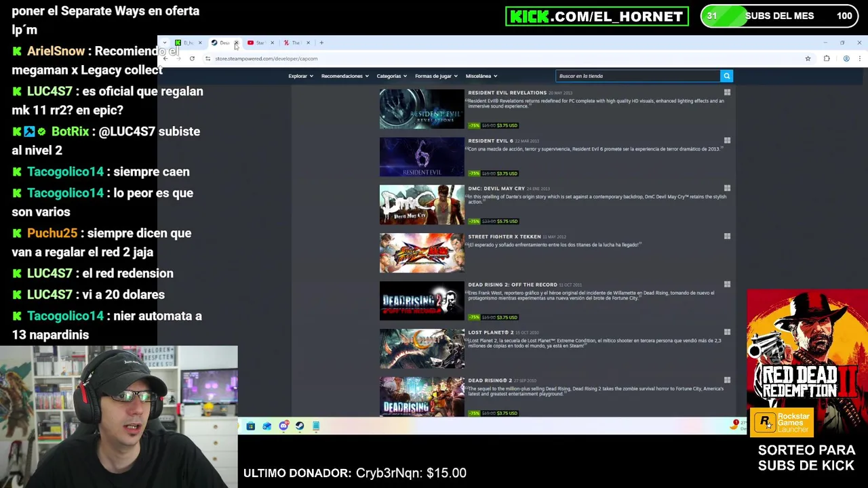Click ArielSnow username in chat

coord(56,51)
